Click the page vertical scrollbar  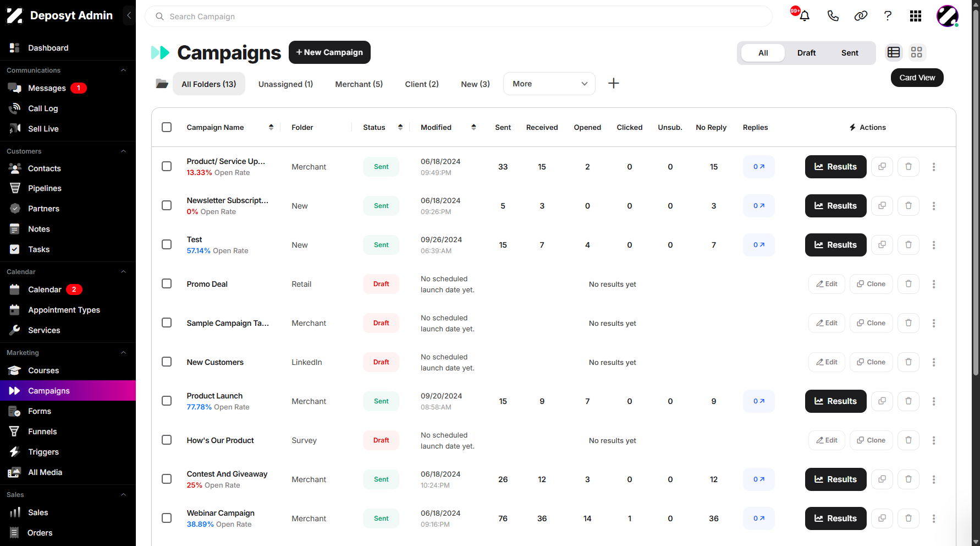pos(976,193)
